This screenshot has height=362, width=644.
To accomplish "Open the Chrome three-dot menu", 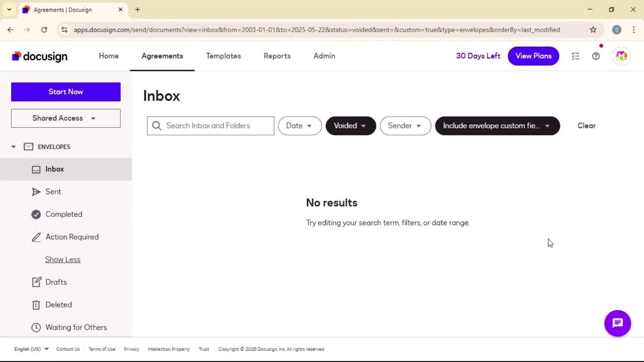I will click(634, 30).
